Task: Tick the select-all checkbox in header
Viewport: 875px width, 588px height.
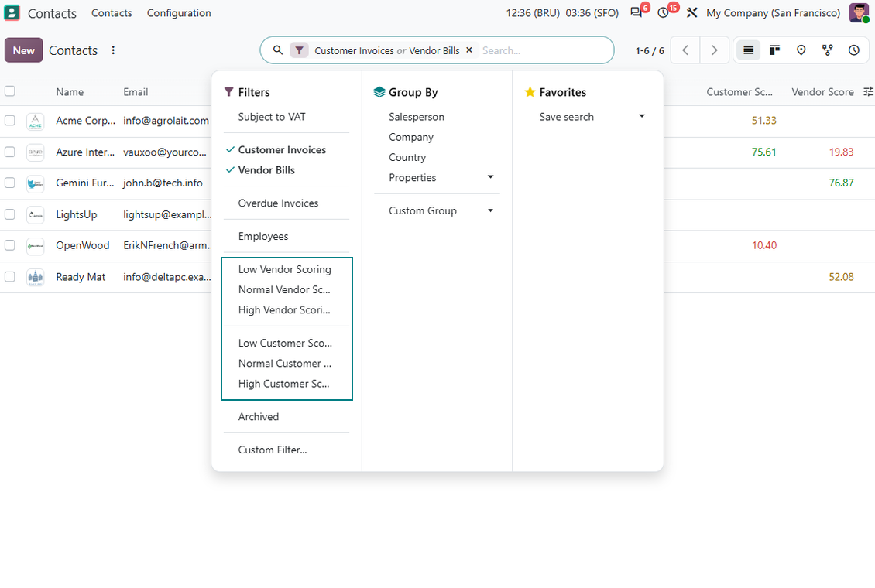Action: coord(10,91)
